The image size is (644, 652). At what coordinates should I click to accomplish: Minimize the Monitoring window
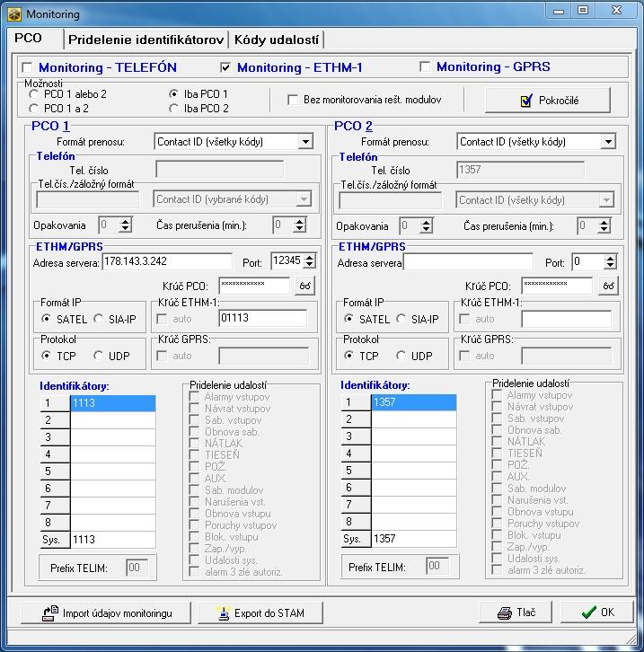pos(559,12)
